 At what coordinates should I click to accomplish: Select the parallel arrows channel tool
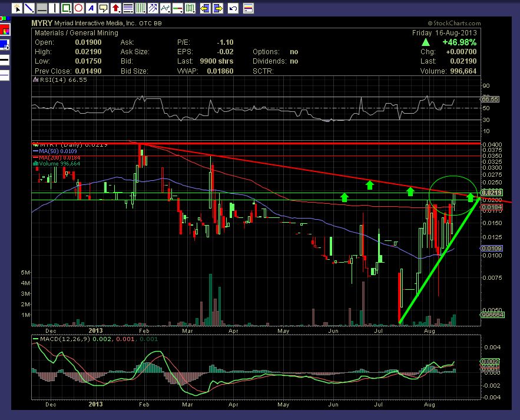[x=153, y=8]
